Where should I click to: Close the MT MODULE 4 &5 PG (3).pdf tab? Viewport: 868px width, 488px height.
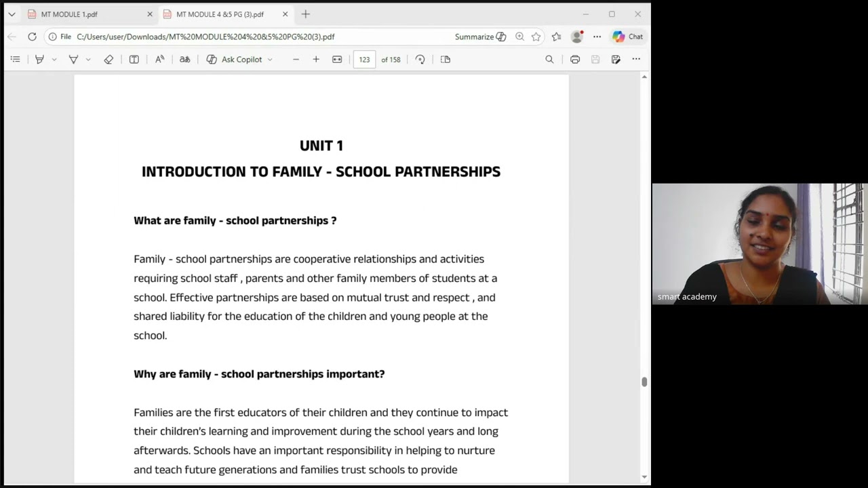(x=285, y=14)
